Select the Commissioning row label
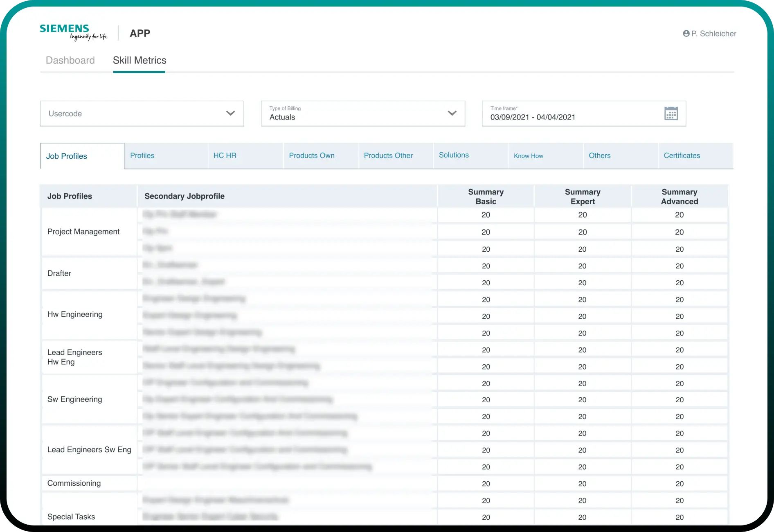 point(74,483)
